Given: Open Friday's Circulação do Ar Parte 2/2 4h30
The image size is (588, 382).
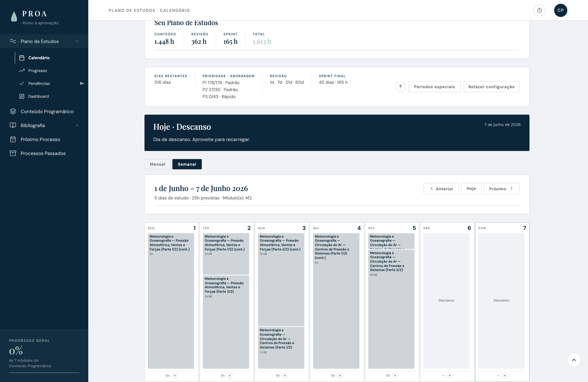Looking at the screenshot, I should click(x=391, y=309).
